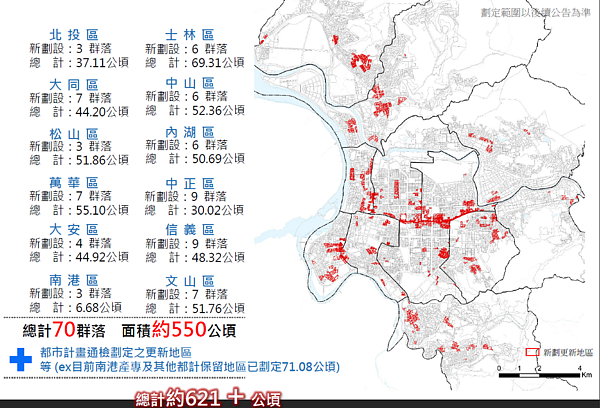Image resolution: width=600 pixels, height=408 pixels.
Task: Click the 50.69公頃 total value
Action: [218, 159]
